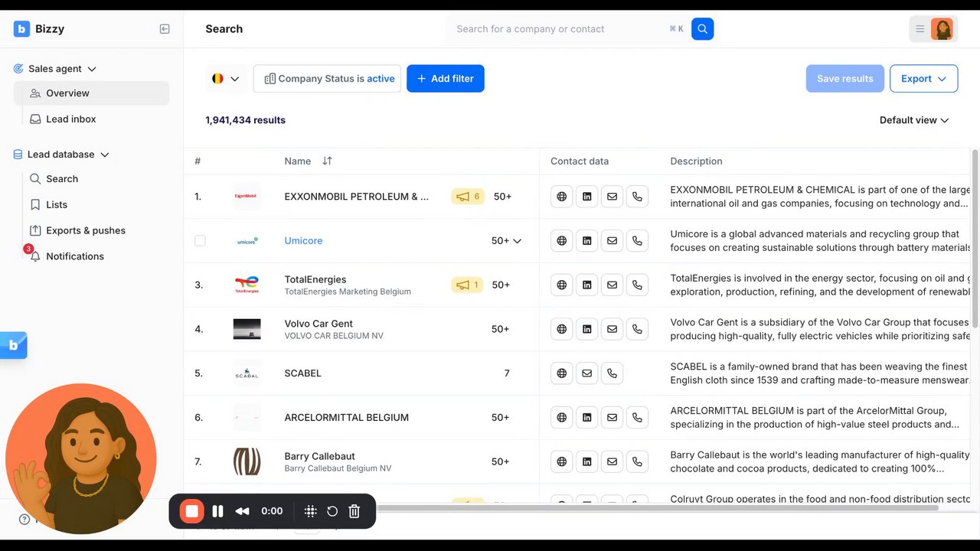Expand Umicore 50+ employees chevron
The height and width of the screenshot is (551, 980).
(x=517, y=241)
